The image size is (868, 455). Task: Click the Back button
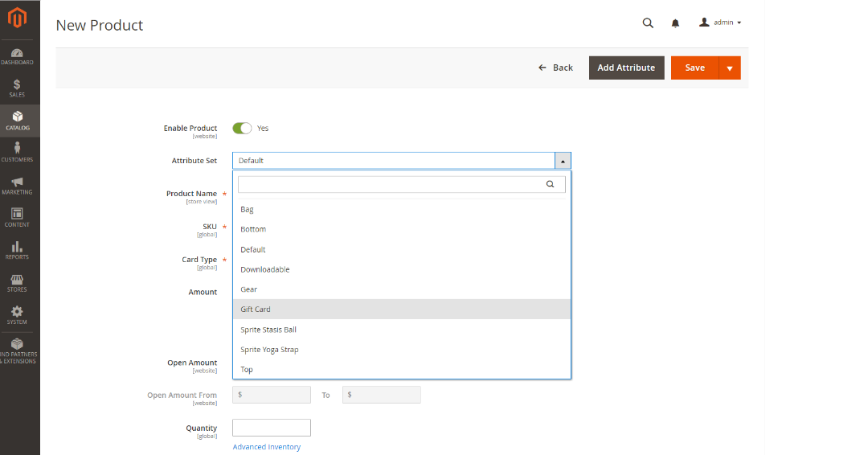click(556, 68)
